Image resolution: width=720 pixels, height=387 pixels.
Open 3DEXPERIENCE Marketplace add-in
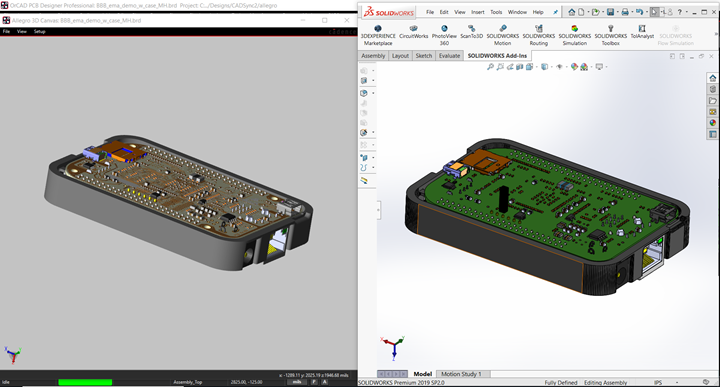(x=378, y=35)
